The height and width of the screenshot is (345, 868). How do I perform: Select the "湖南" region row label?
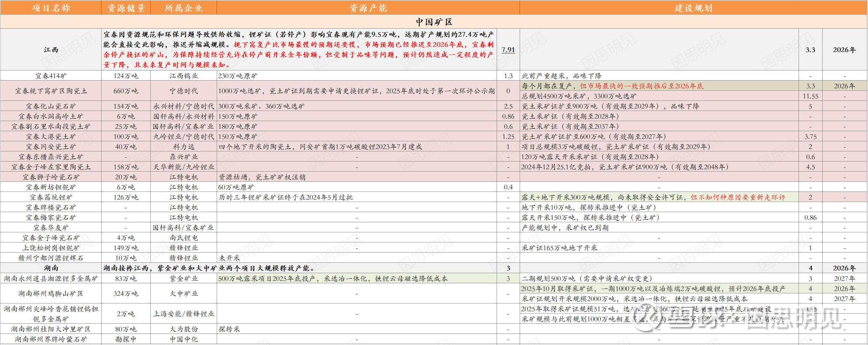pyautogui.click(x=51, y=268)
